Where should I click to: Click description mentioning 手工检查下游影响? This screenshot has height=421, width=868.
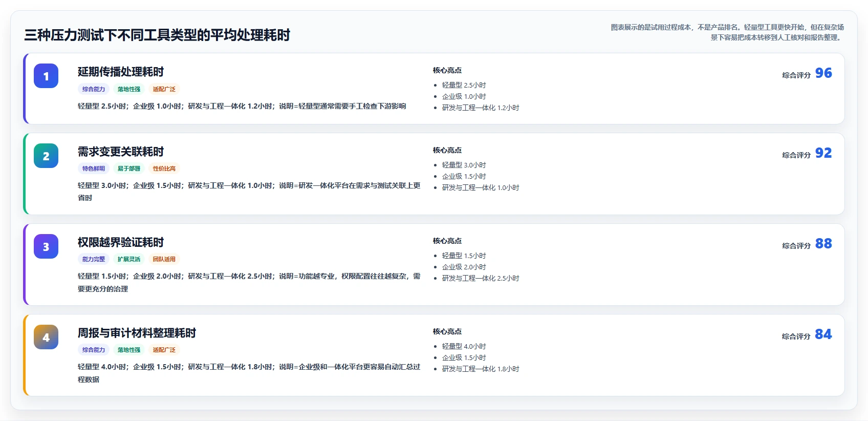coord(242,106)
